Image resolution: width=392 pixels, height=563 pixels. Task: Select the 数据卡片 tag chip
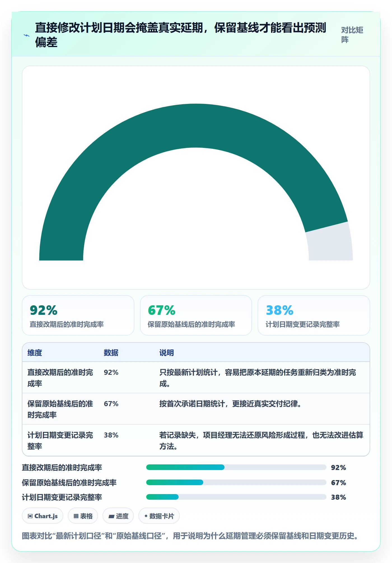159,516
